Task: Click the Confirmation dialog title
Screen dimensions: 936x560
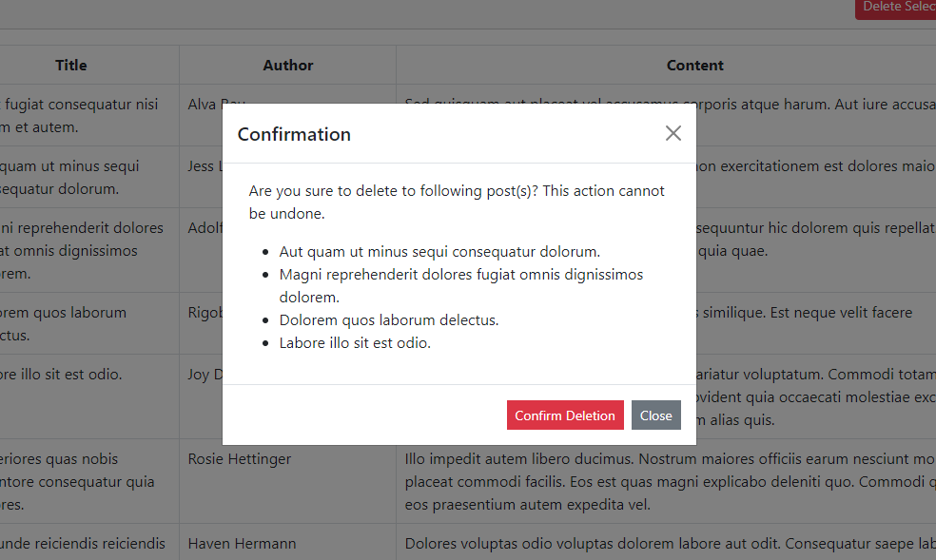Action: (x=294, y=134)
